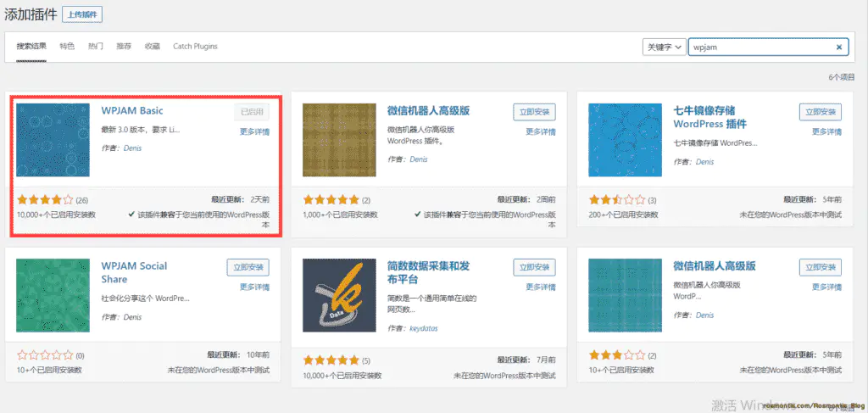Install WPJAM Social Share plugin

(x=248, y=267)
